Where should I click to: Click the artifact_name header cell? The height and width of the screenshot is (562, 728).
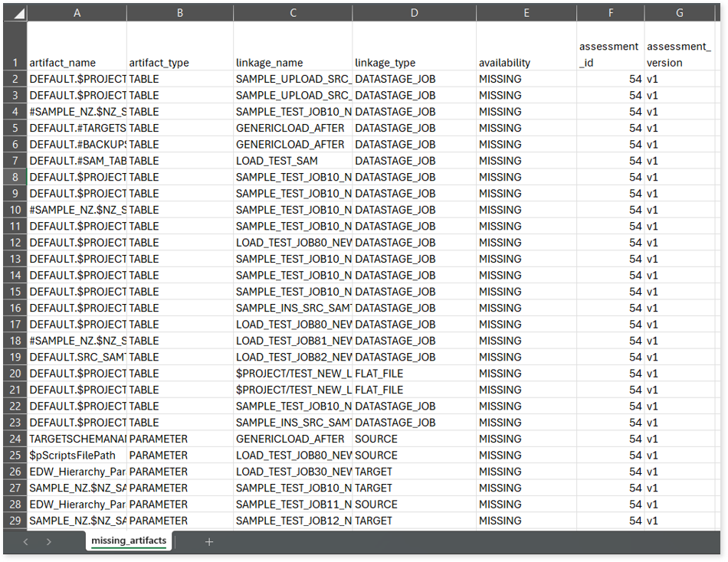77,62
